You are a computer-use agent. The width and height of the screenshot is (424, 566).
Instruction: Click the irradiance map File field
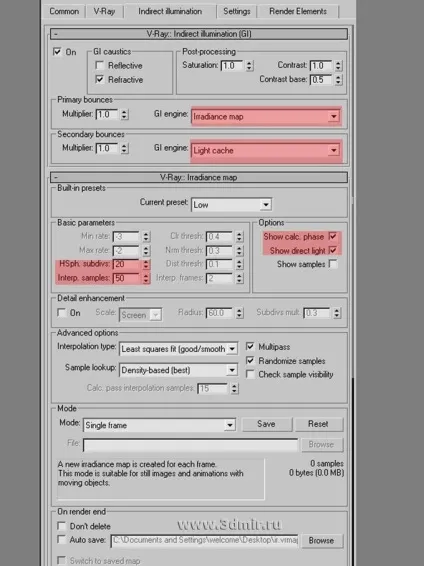click(191, 445)
